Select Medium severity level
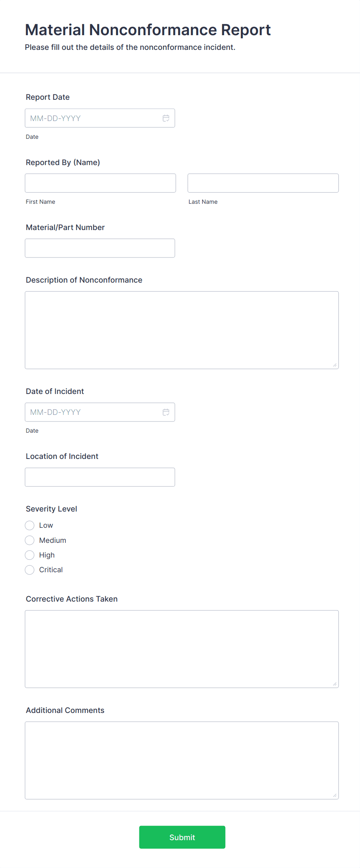This screenshot has width=360, height=868. tap(30, 540)
